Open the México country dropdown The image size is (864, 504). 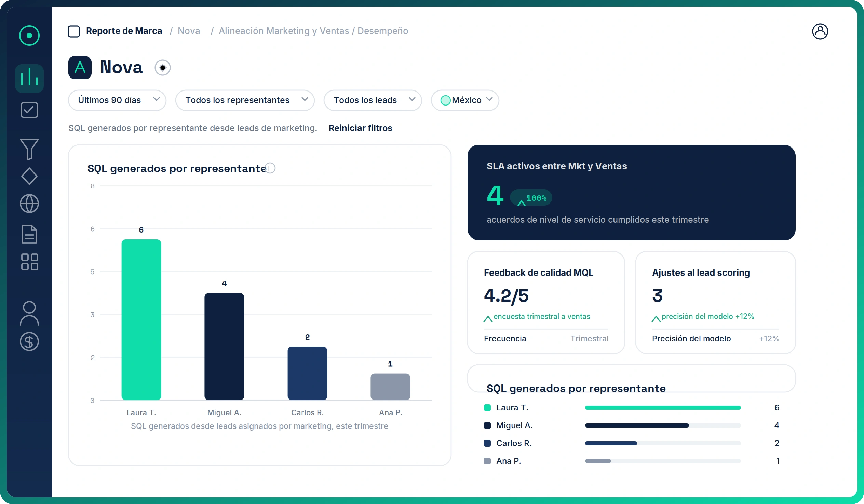point(464,100)
